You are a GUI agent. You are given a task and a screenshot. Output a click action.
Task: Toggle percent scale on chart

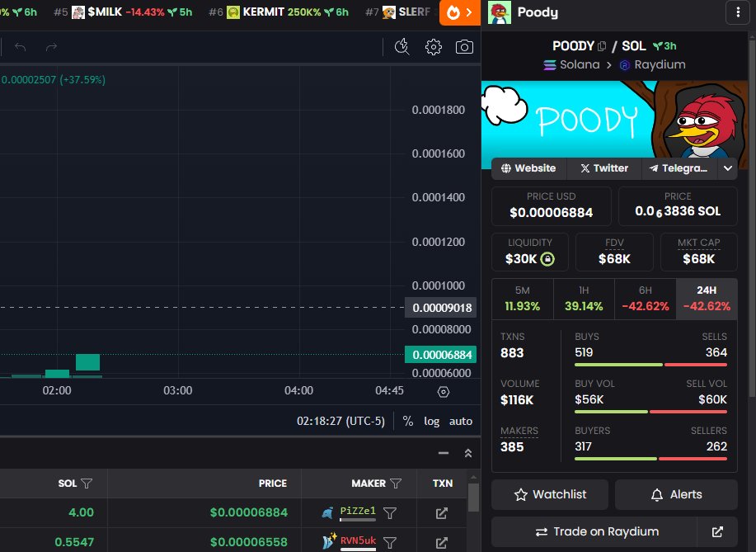coord(408,422)
